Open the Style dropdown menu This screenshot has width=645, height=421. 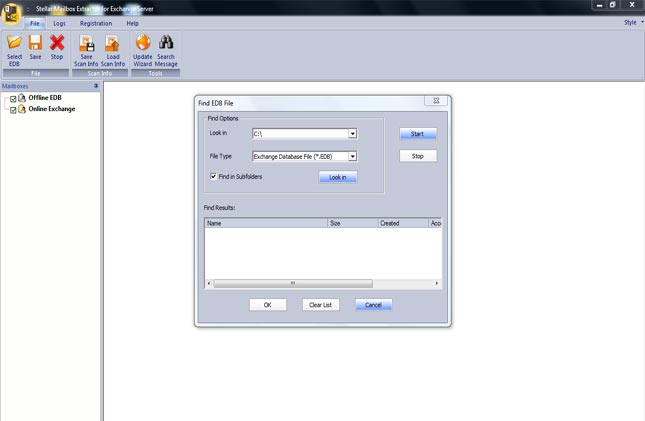633,22
